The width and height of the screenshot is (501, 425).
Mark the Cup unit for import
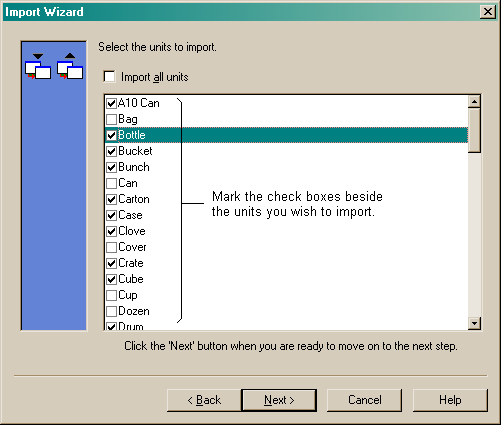coord(111,295)
